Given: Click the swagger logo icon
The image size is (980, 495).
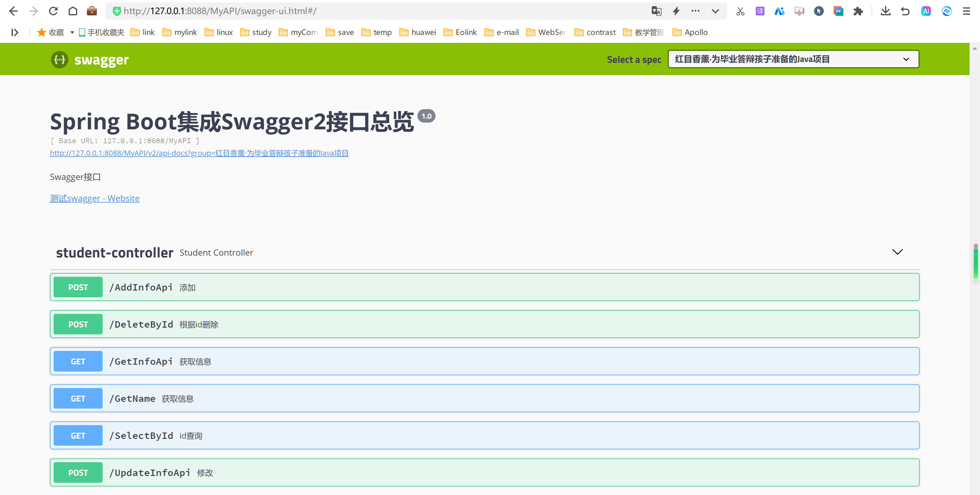Looking at the screenshot, I should pos(60,59).
